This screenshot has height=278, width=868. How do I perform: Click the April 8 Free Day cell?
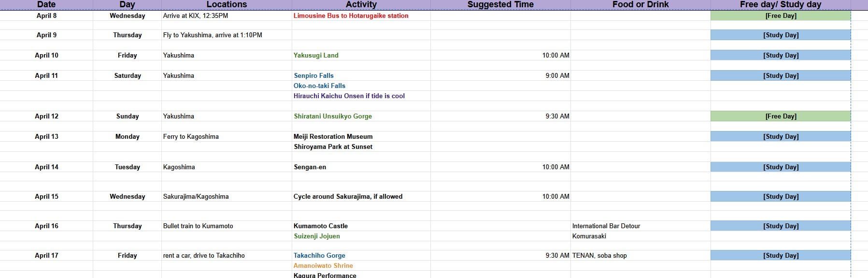781,15
